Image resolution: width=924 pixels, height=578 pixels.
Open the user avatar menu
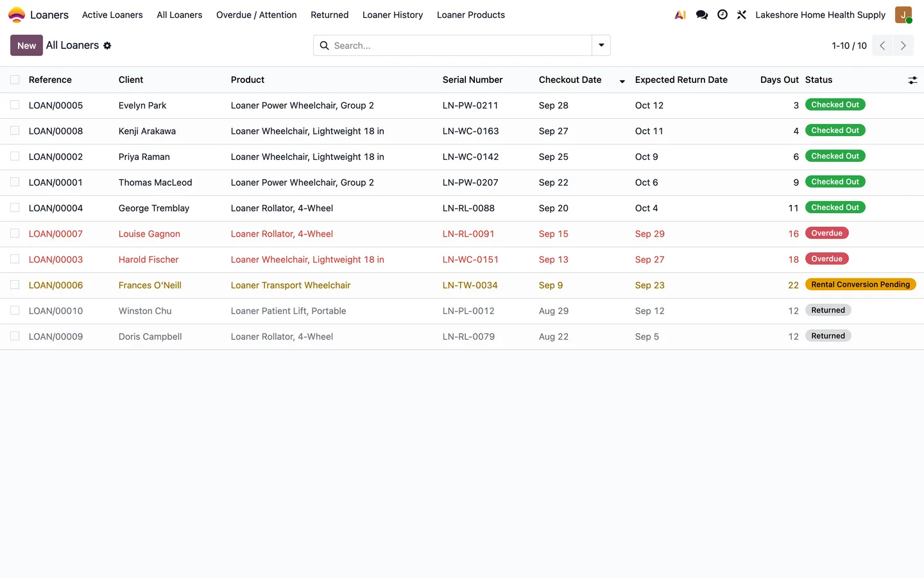(903, 15)
